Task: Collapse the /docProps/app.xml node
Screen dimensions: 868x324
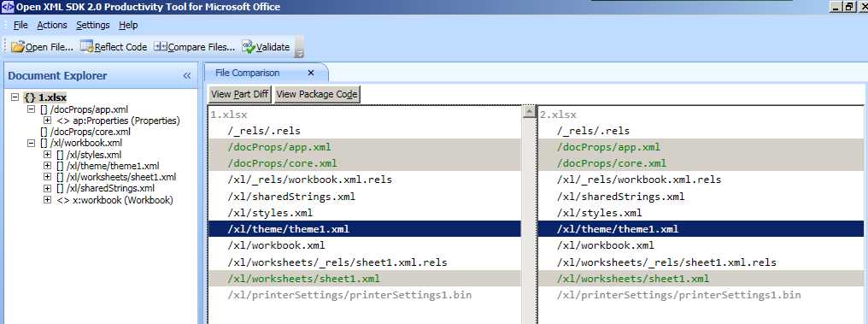Action: [32, 109]
